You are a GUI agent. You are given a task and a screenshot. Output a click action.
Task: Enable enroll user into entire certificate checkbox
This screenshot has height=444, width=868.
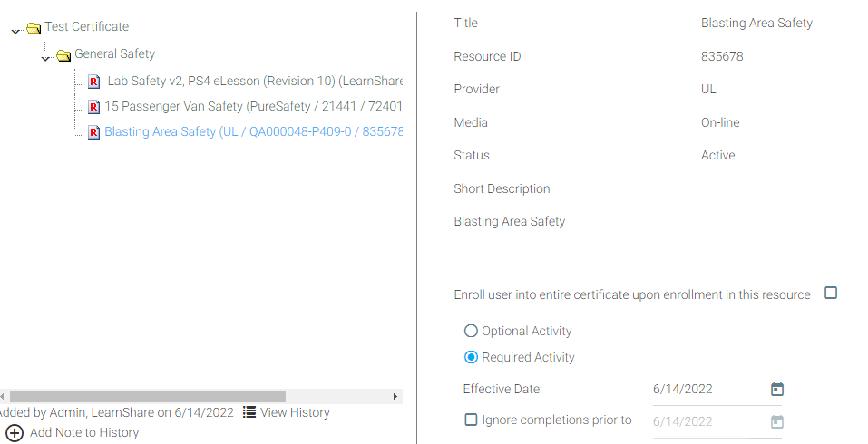coord(831,293)
